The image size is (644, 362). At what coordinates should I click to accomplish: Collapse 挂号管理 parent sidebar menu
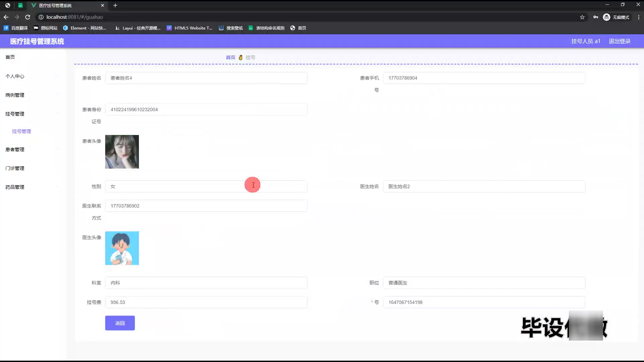(15, 114)
